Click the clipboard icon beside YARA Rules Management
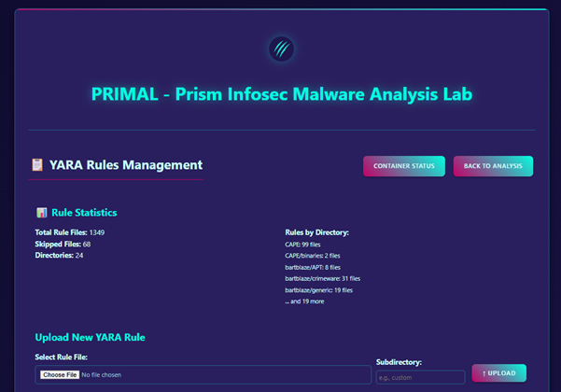Screen dimensions: 561x392 click(x=37, y=165)
